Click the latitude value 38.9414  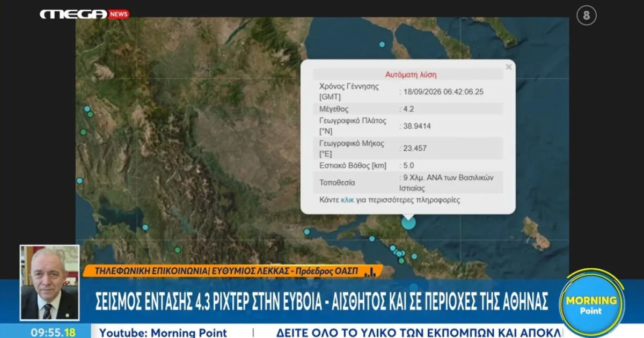pos(417,126)
